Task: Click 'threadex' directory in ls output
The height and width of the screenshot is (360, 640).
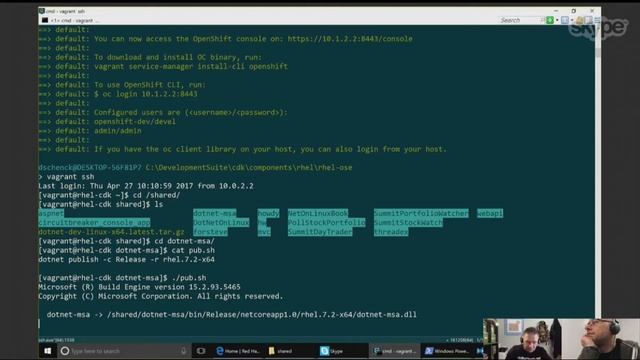Action: coord(391,232)
